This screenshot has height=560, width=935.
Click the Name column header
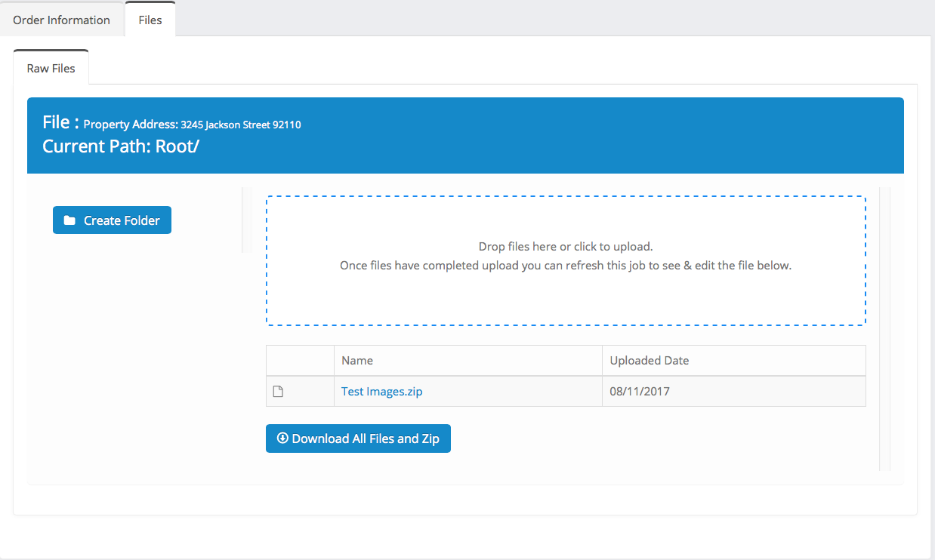click(468, 361)
